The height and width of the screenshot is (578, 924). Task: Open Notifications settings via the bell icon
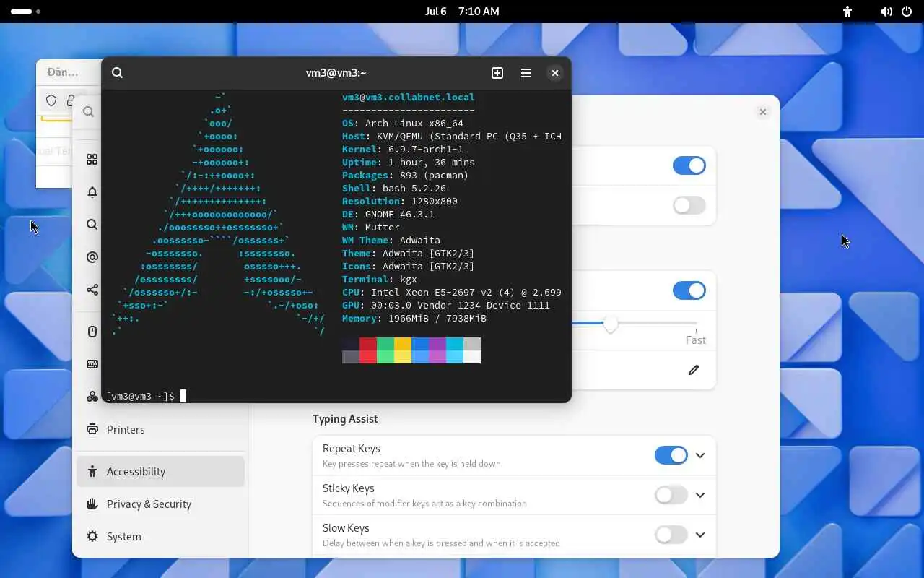click(x=92, y=192)
